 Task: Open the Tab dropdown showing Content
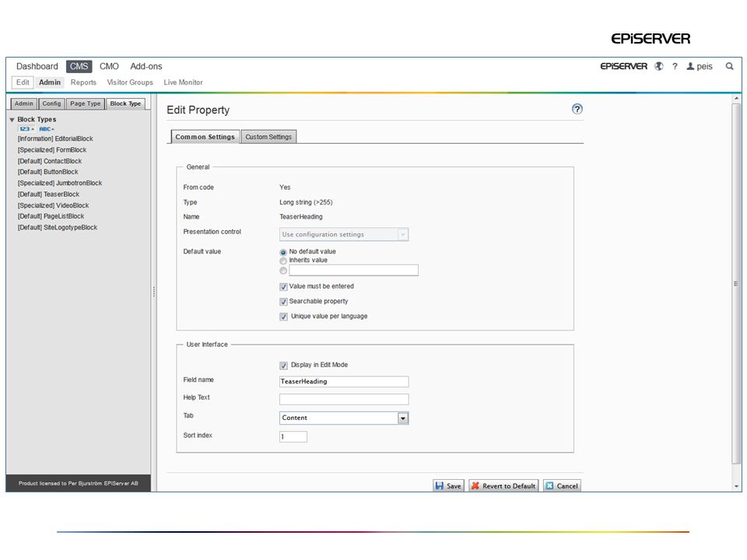pos(344,418)
